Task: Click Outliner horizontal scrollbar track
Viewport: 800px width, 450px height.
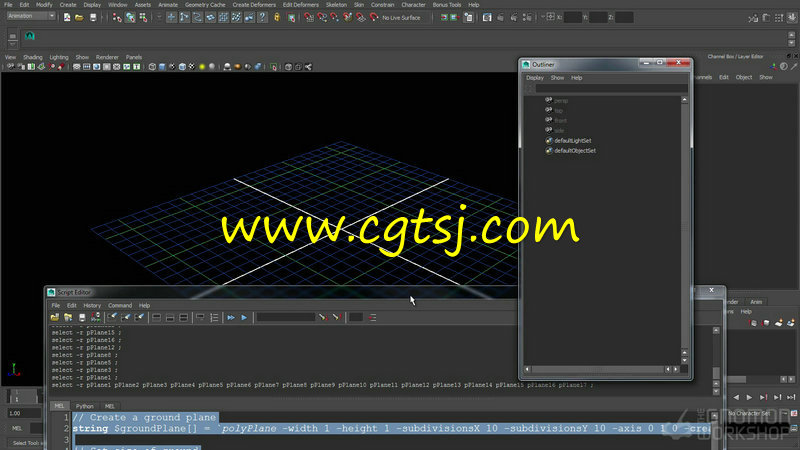Action: coord(597,369)
